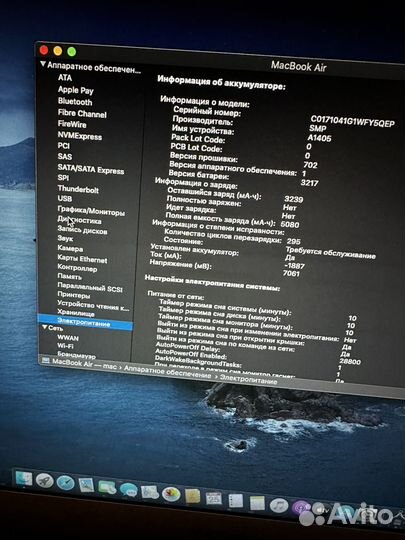
Task: Select Bluetooth in the sidebar
Action: (x=75, y=102)
